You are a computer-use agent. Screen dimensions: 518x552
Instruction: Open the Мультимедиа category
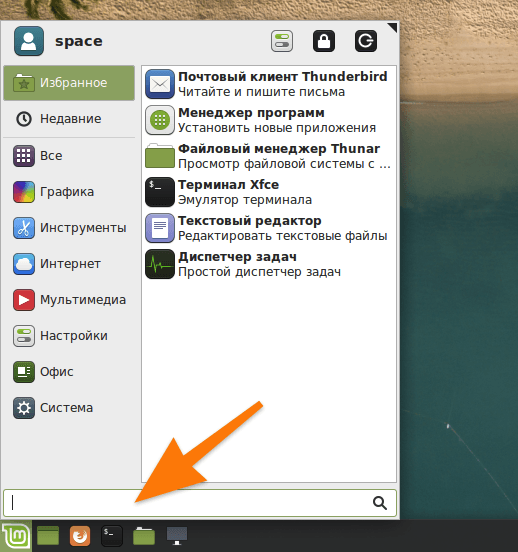69,300
